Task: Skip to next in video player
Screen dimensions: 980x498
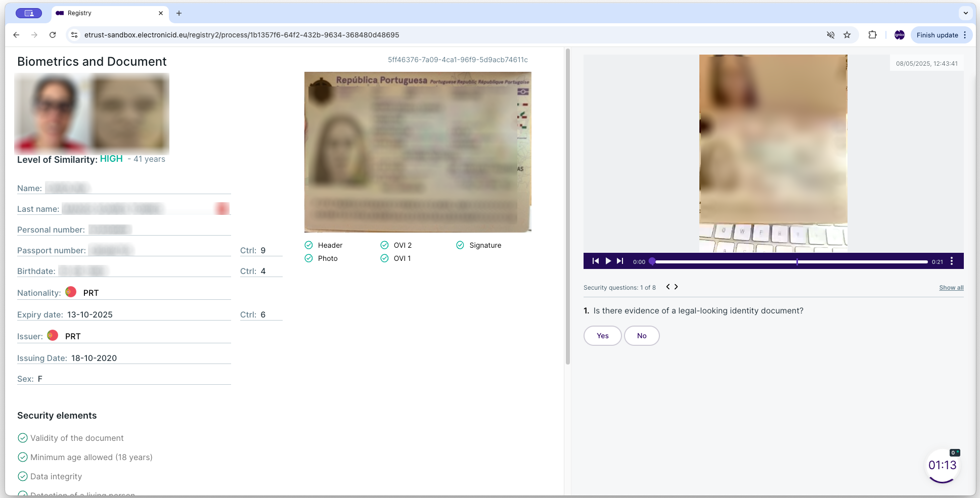Action: tap(620, 261)
